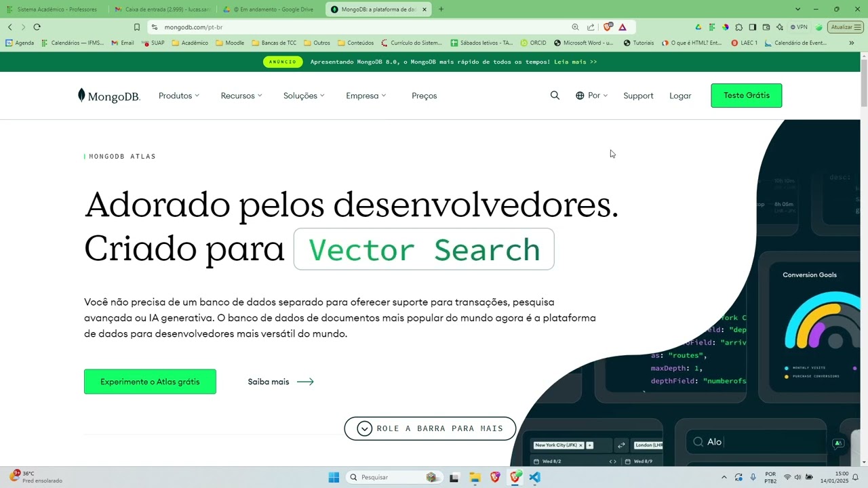Click the notifications bell in system tray
The image size is (868, 488).
(x=855, y=477)
